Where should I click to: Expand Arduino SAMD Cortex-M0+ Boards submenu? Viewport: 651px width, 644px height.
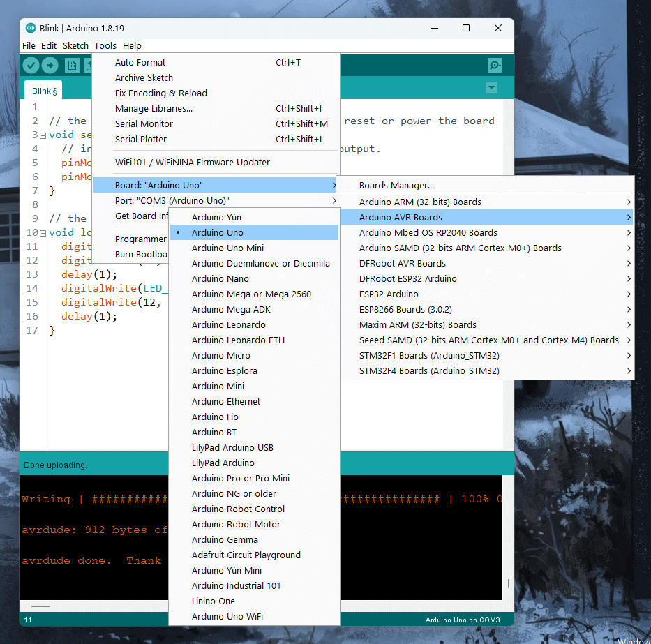pos(486,248)
